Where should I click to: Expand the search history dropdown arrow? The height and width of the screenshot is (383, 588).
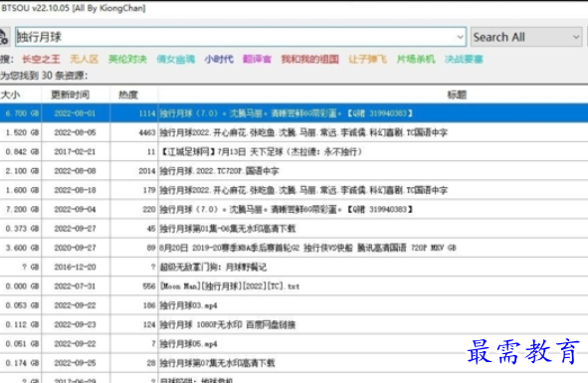[460, 37]
